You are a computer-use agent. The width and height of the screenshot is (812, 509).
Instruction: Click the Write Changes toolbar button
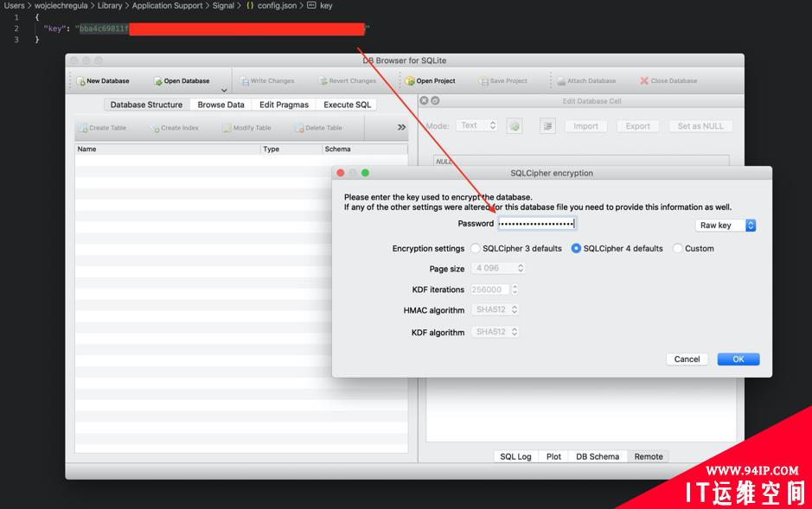point(267,81)
